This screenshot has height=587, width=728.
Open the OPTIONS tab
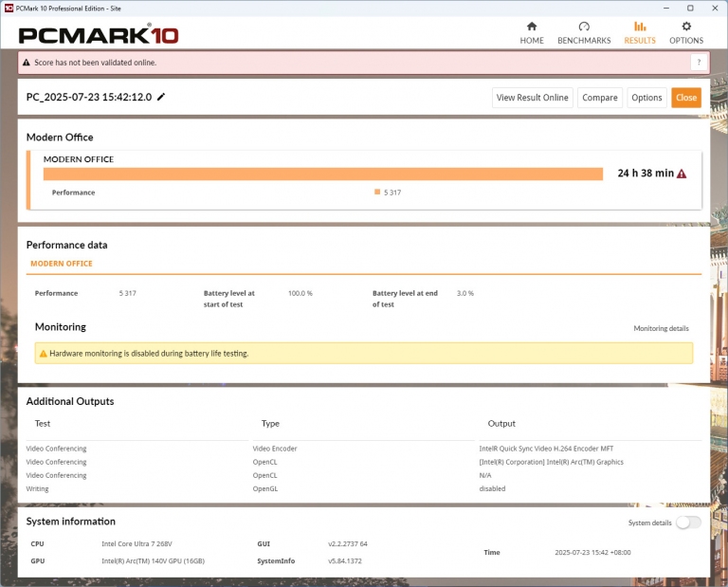coord(686,33)
